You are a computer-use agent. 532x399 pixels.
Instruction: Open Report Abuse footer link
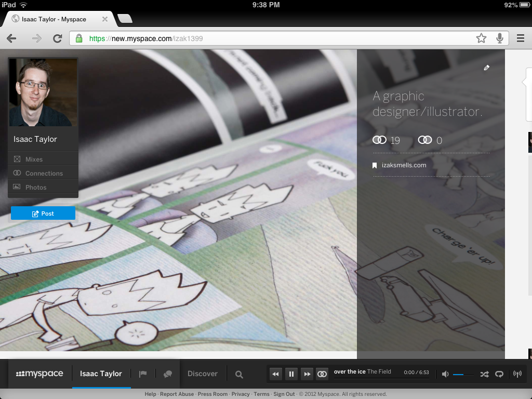177,394
